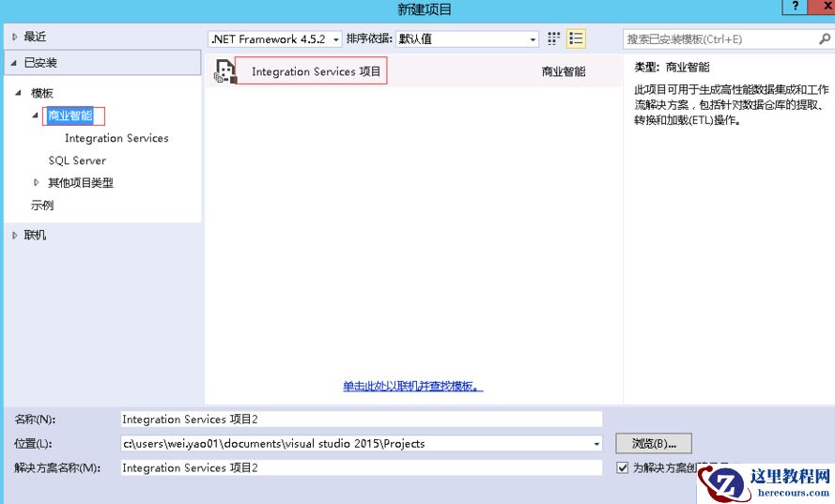Viewport: 835px width, 504px height.
Task: Expand the 其他项目类型 node
Action: point(37,182)
